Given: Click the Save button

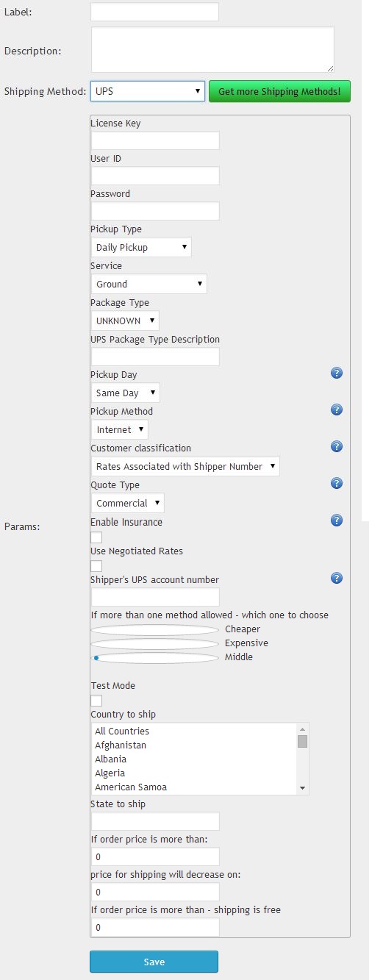Looking at the screenshot, I should [x=154, y=962].
